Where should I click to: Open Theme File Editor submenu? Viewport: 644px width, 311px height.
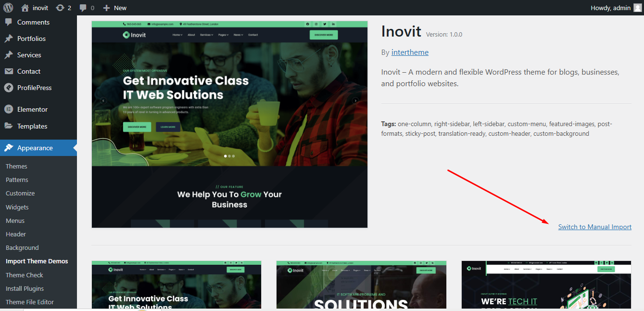tap(30, 302)
